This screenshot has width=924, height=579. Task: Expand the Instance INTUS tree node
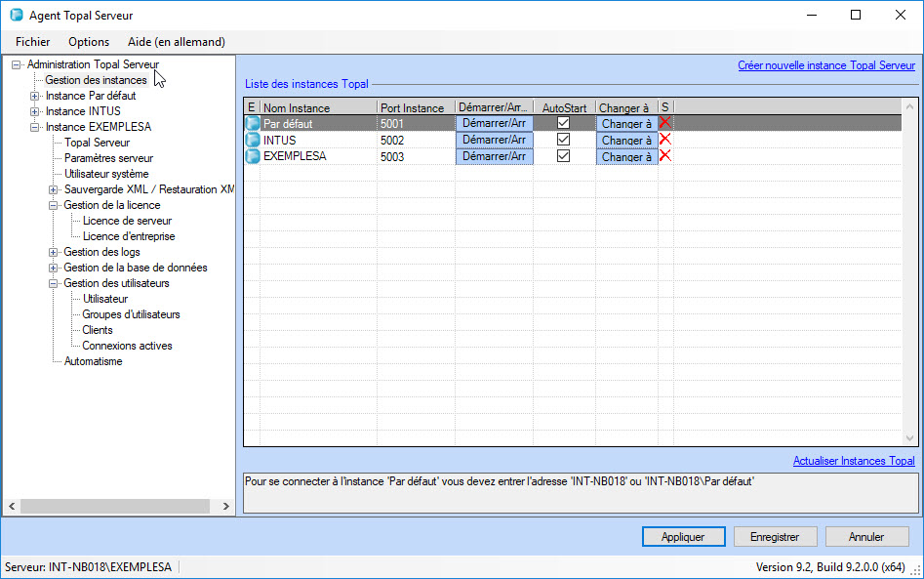tap(35, 111)
